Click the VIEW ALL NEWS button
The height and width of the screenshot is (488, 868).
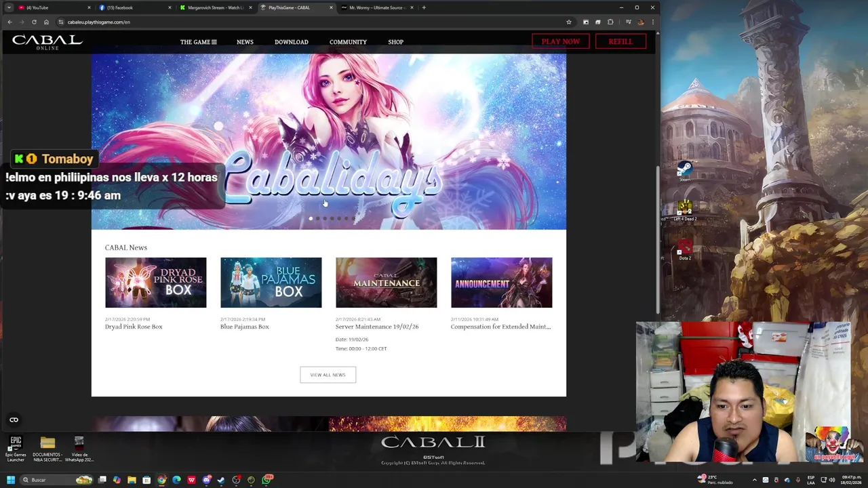coord(328,375)
